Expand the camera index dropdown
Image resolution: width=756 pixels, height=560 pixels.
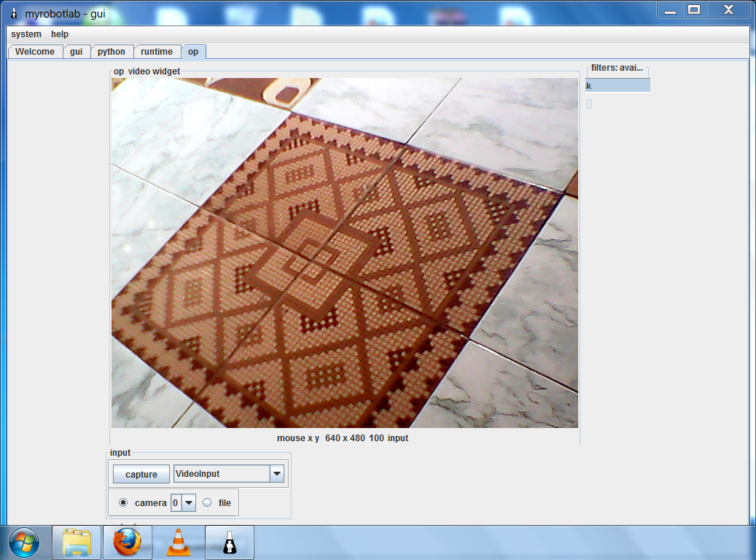click(189, 502)
